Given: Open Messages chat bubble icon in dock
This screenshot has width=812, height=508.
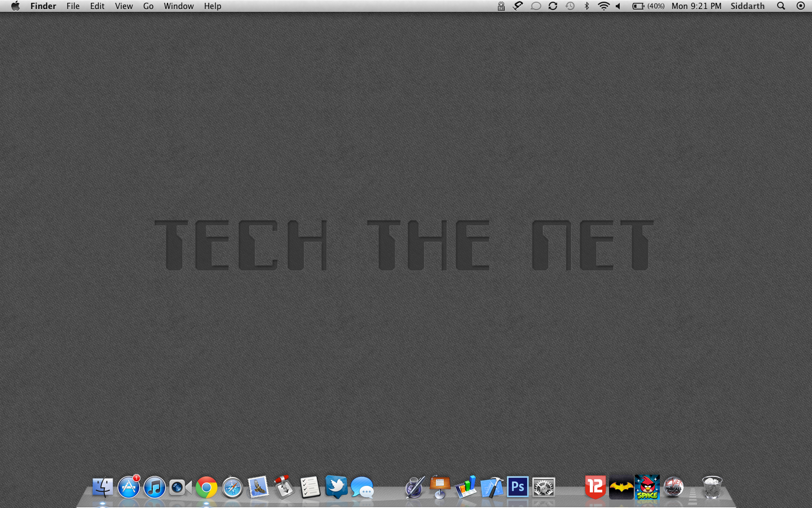Looking at the screenshot, I should 362,487.
